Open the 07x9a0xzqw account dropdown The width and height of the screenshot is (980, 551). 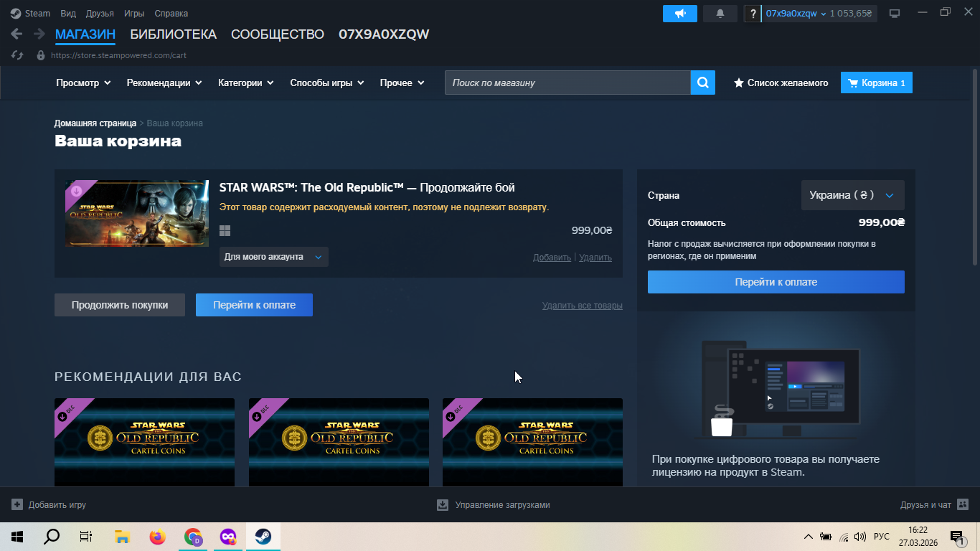pyautogui.click(x=796, y=13)
